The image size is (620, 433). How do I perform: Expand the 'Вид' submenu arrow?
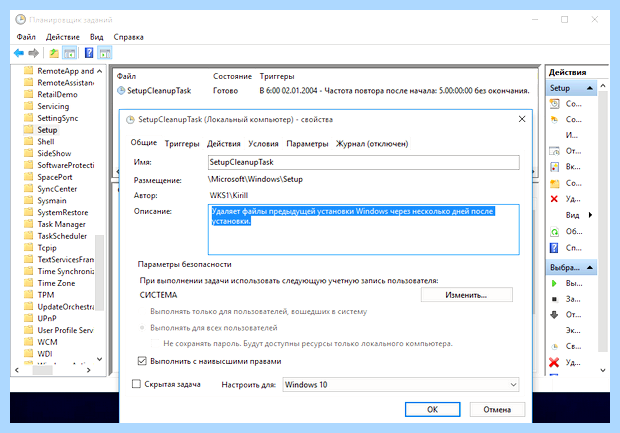pyautogui.click(x=590, y=215)
